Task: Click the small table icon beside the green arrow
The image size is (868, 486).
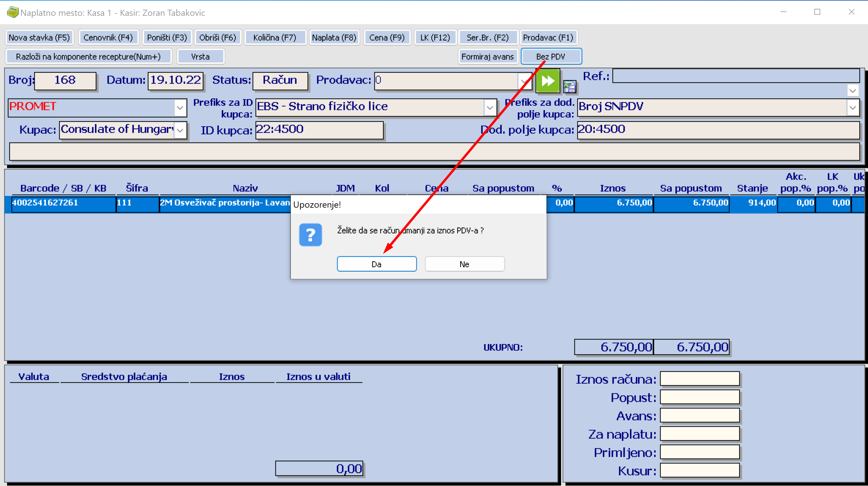Action: point(570,87)
